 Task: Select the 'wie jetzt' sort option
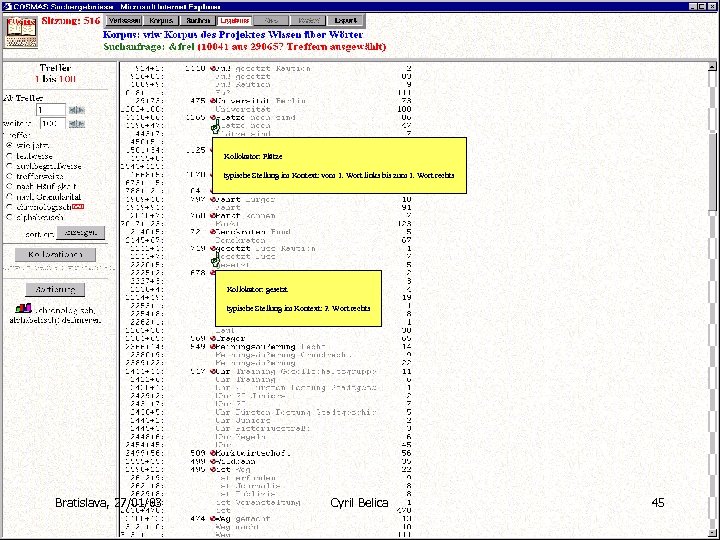[x=10, y=145]
